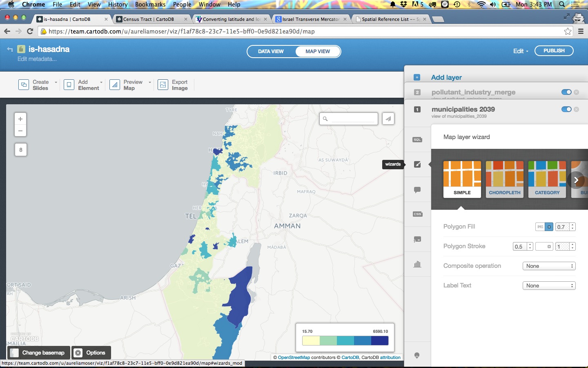This screenshot has width=588, height=368.
Task: Click the Options gear icon
Action: (x=78, y=352)
